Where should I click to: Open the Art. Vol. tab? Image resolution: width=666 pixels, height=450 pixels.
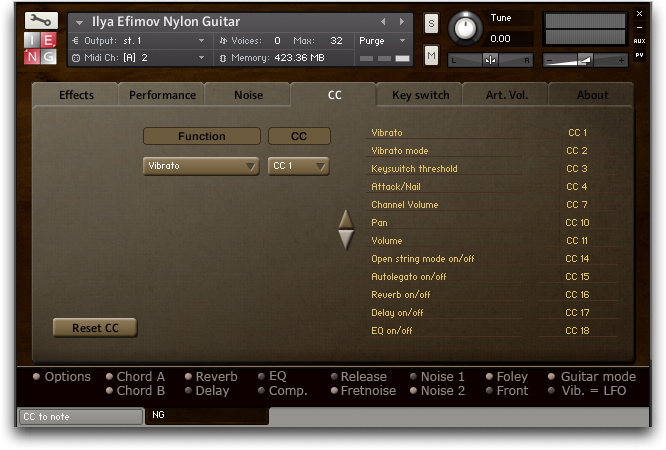[x=507, y=95]
